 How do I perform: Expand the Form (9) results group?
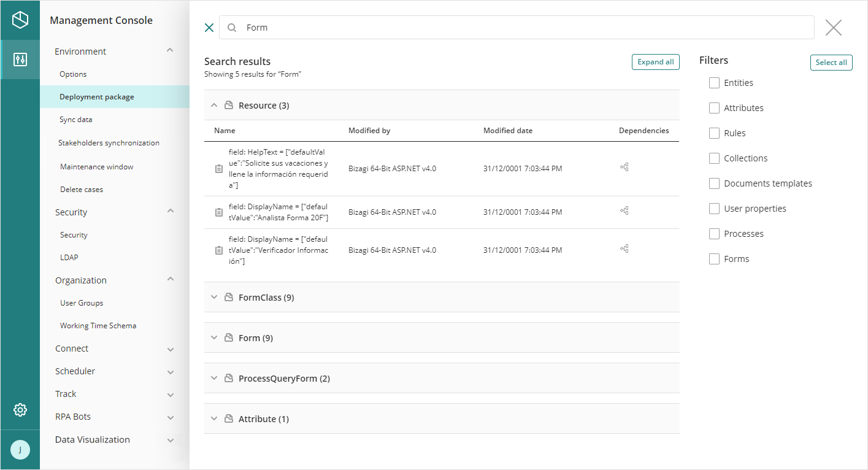click(x=214, y=337)
